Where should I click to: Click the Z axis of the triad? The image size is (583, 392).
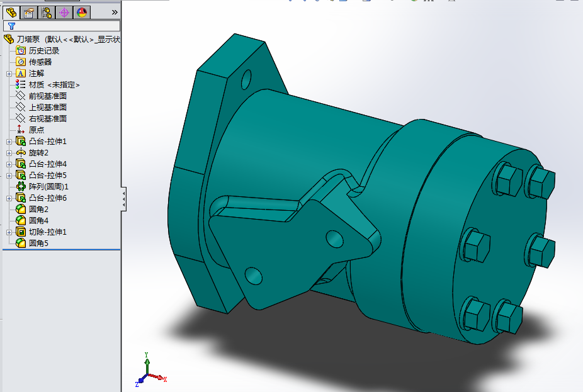[141, 381]
